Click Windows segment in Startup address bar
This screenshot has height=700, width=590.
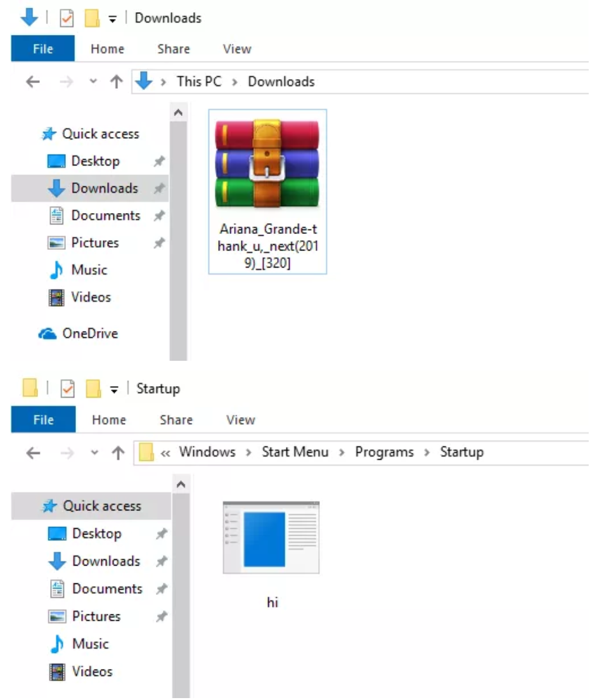pos(207,452)
